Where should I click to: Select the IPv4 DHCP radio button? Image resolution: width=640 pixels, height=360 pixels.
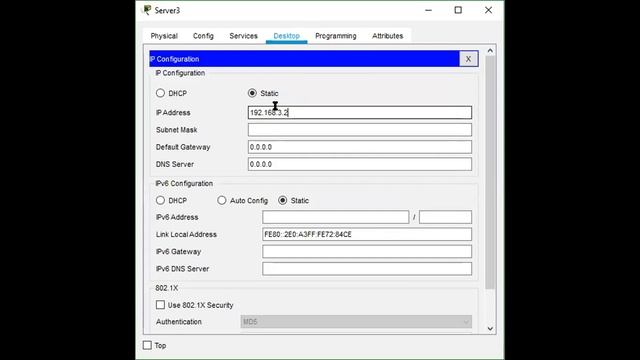click(x=160, y=93)
